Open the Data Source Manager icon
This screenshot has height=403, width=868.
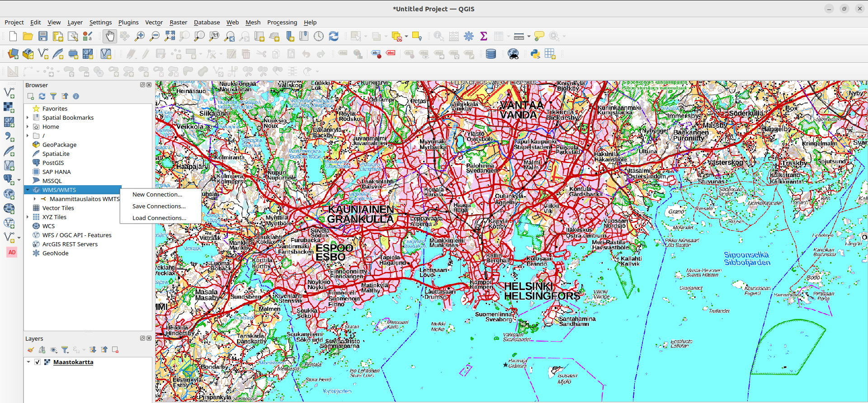pyautogui.click(x=13, y=54)
